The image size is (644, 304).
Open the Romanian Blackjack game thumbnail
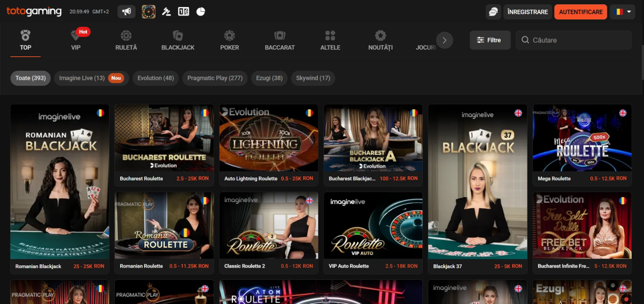coord(60,182)
